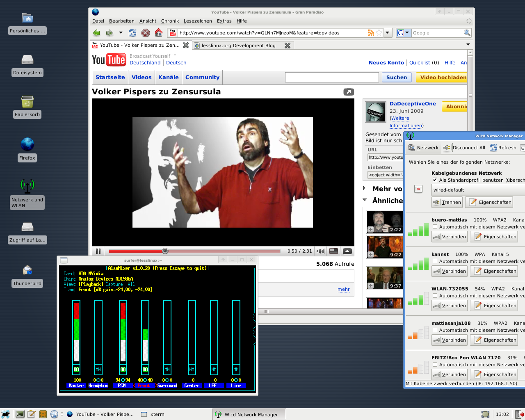
Task: Click the video progress bar handle
Action: [x=165, y=251]
